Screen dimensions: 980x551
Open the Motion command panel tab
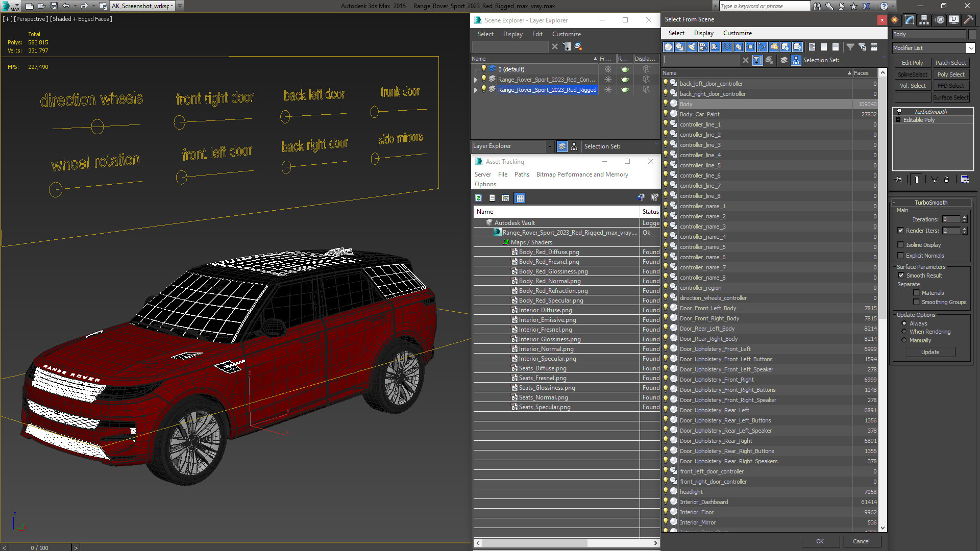click(x=940, y=20)
